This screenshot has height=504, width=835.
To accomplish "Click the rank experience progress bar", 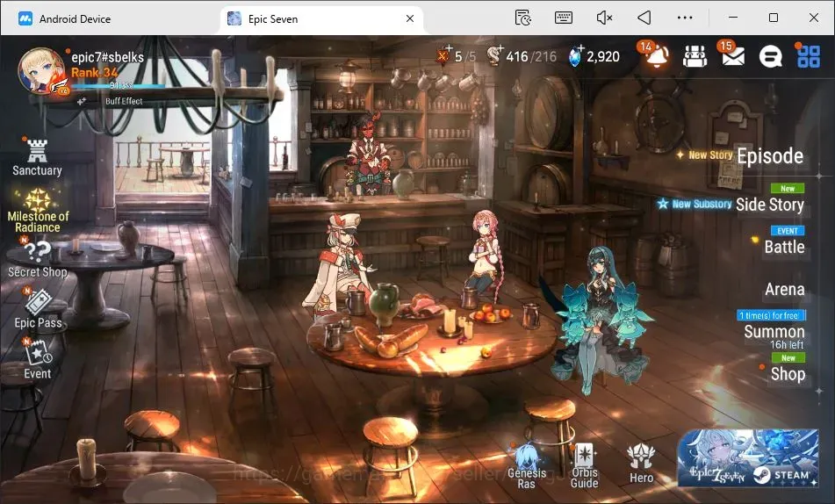I will pos(119,86).
